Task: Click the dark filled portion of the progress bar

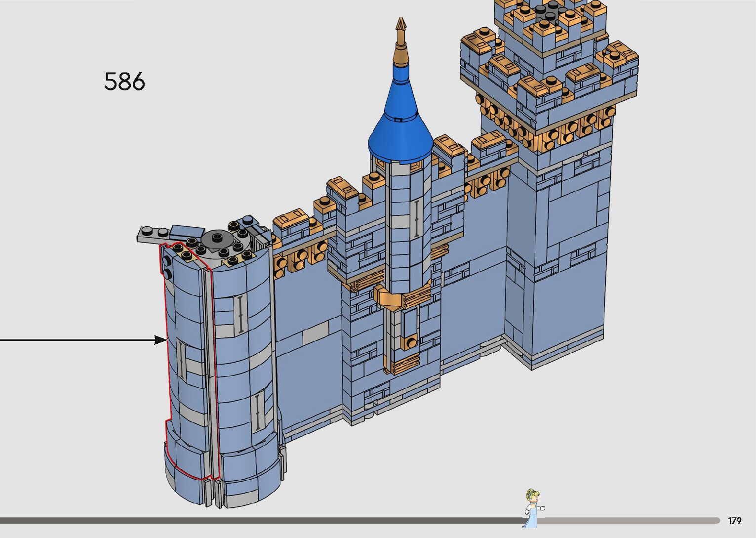Action: point(262,520)
